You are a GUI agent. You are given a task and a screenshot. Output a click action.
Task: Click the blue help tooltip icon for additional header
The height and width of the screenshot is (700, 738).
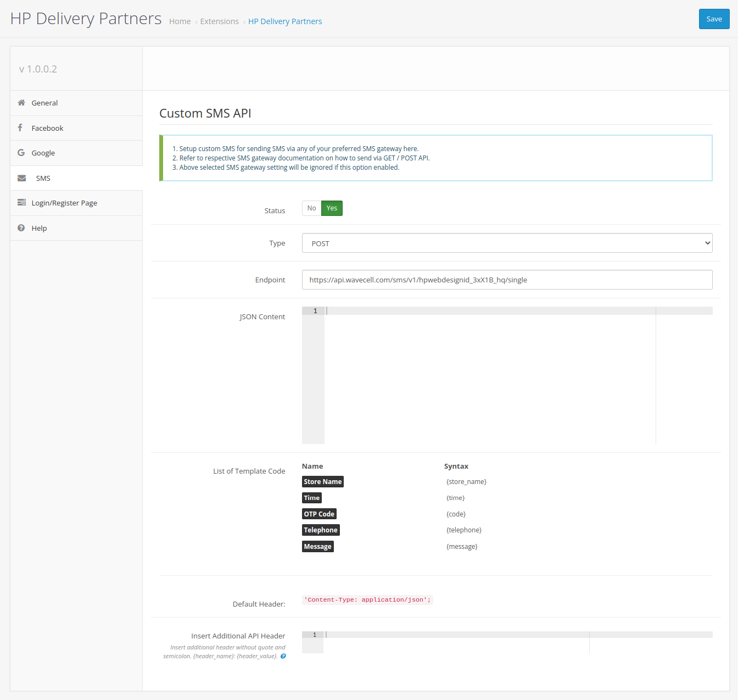283,656
